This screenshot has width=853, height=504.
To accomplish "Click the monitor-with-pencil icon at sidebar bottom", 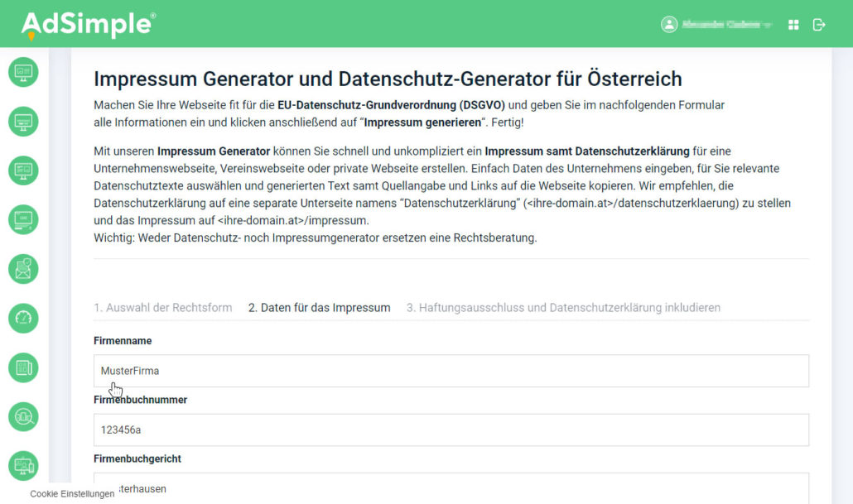I will (22, 466).
